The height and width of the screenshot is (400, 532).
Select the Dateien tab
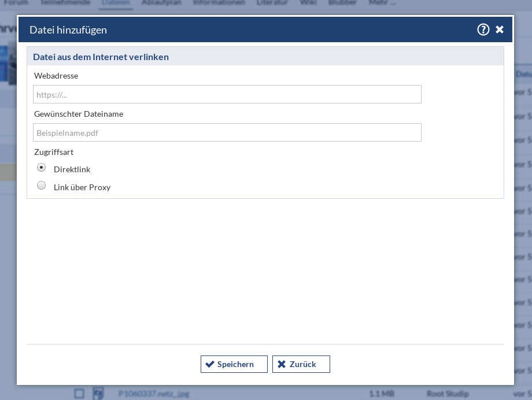(116, 2)
